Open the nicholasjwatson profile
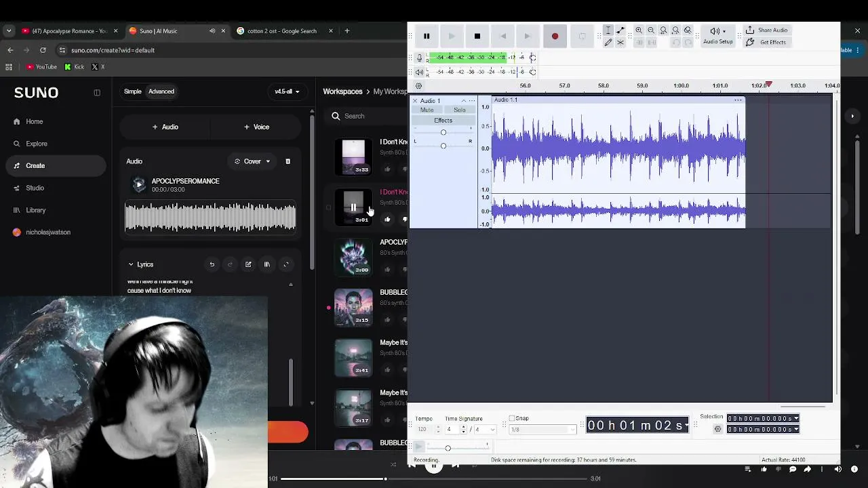 point(47,232)
